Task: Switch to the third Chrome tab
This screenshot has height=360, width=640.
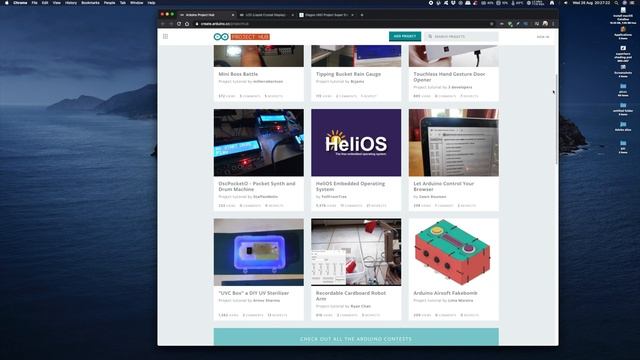Action: click(x=326, y=15)
